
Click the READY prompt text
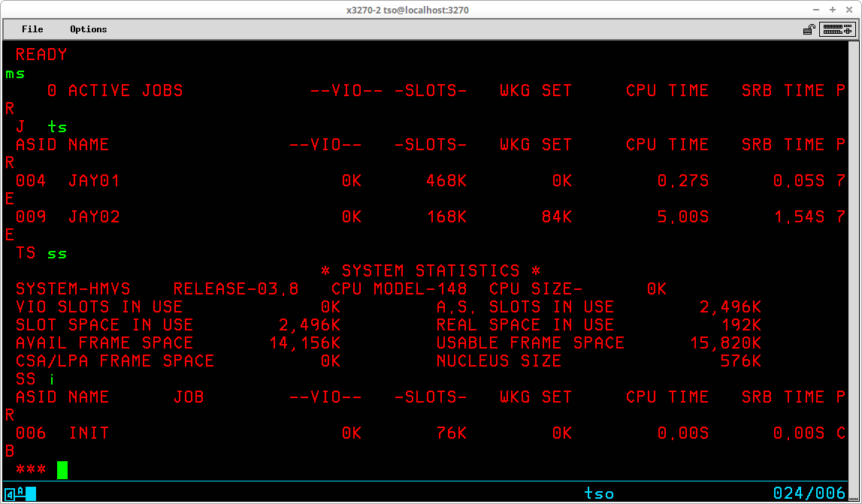(x=41, y=54)
